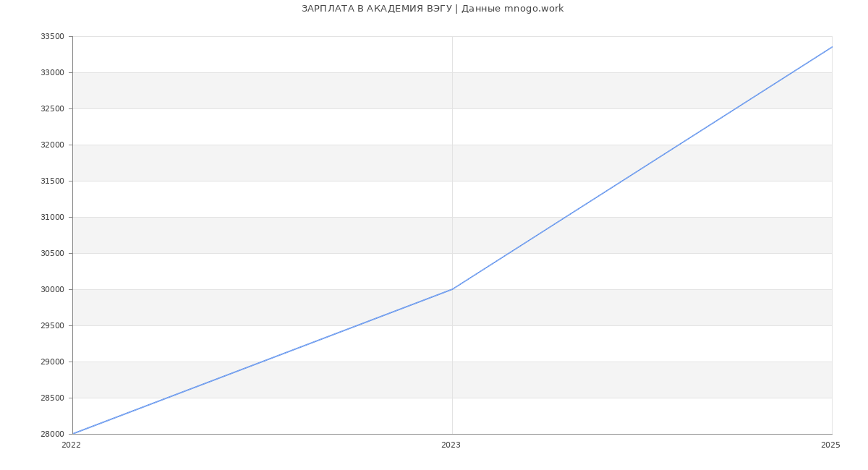
Task: Click the 31000 y-axis label
Action: tap(52, 218)
